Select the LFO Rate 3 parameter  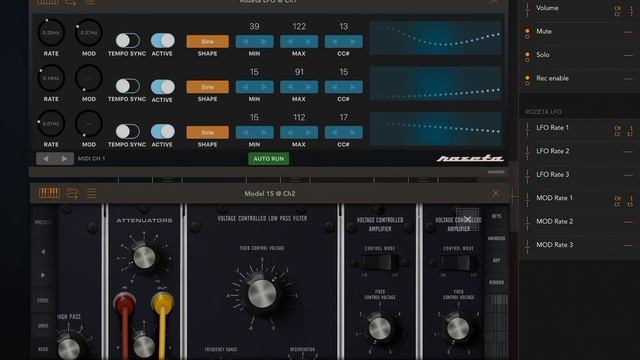579,175
